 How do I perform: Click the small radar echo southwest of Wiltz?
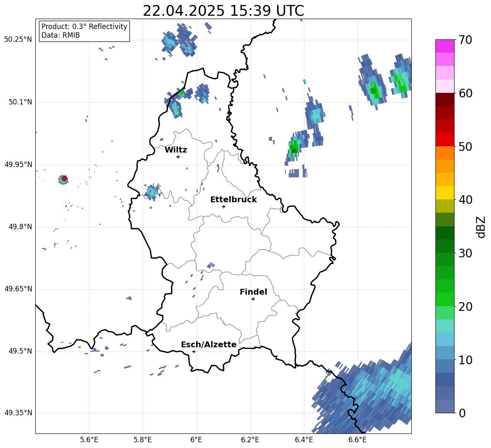[x=153, y=191]
